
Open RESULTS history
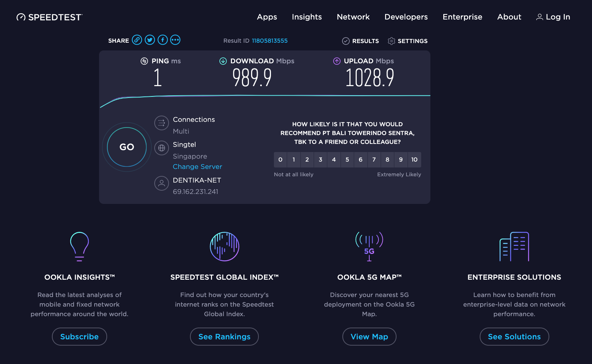point(360,41)
